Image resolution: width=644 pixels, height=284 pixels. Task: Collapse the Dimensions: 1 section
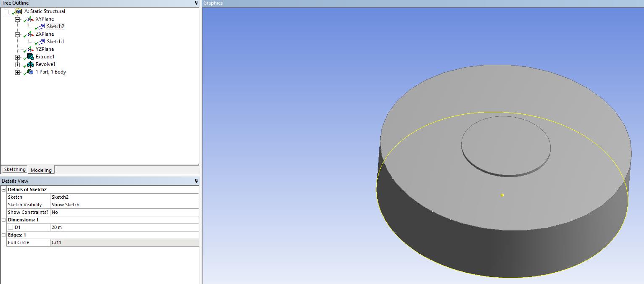click(x=4, y=220)
